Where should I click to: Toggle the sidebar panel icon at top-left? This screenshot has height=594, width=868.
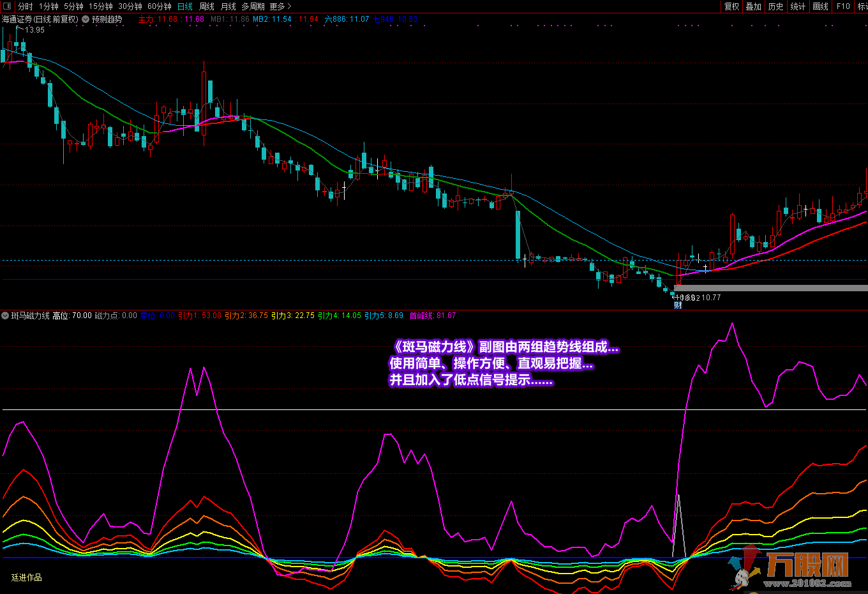coord(7,6)
